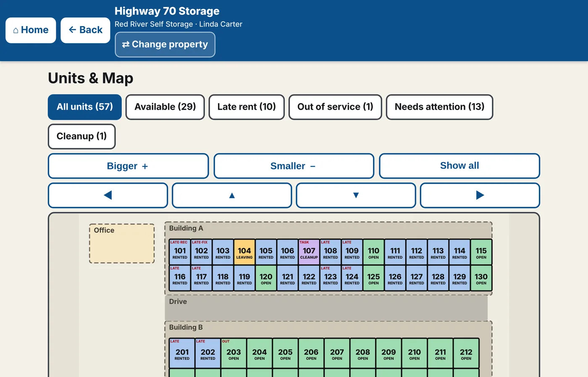588x377 pixels.
Task: Select late unit 201 in Building B
Action: 182,353
